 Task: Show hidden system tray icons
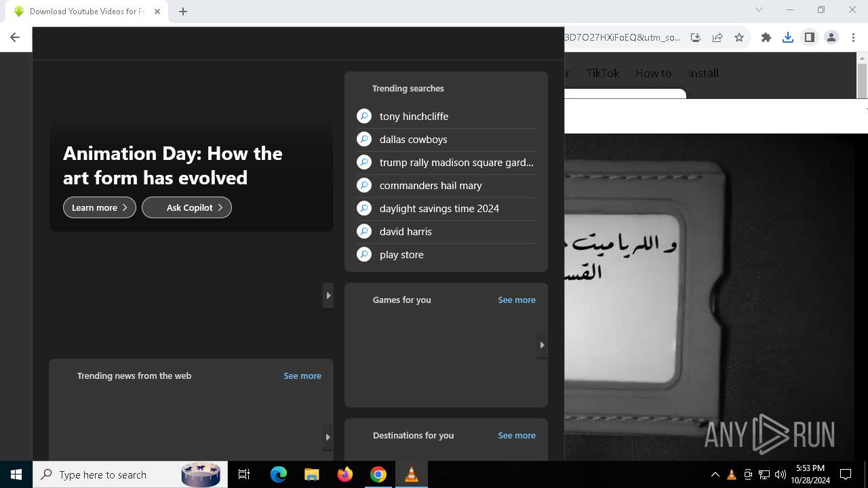tap(715, 474)
